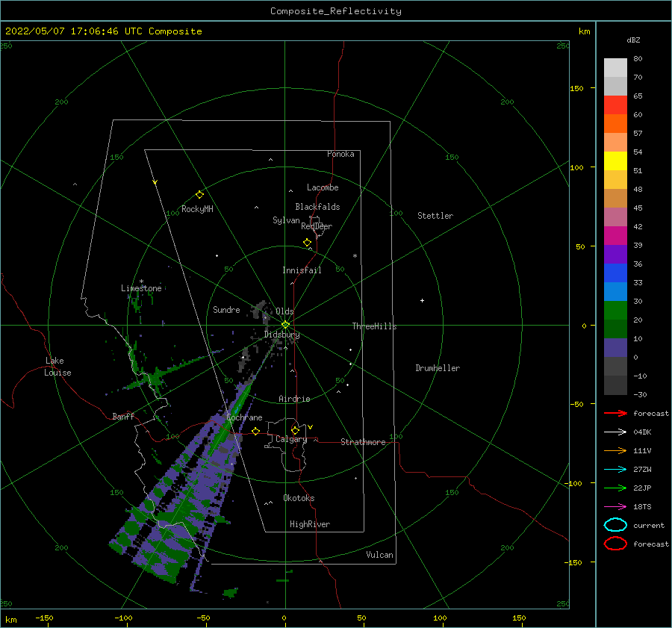Click the Blackfalds town label
Viewport: 672px width, 628px height.
click(317, 207)
